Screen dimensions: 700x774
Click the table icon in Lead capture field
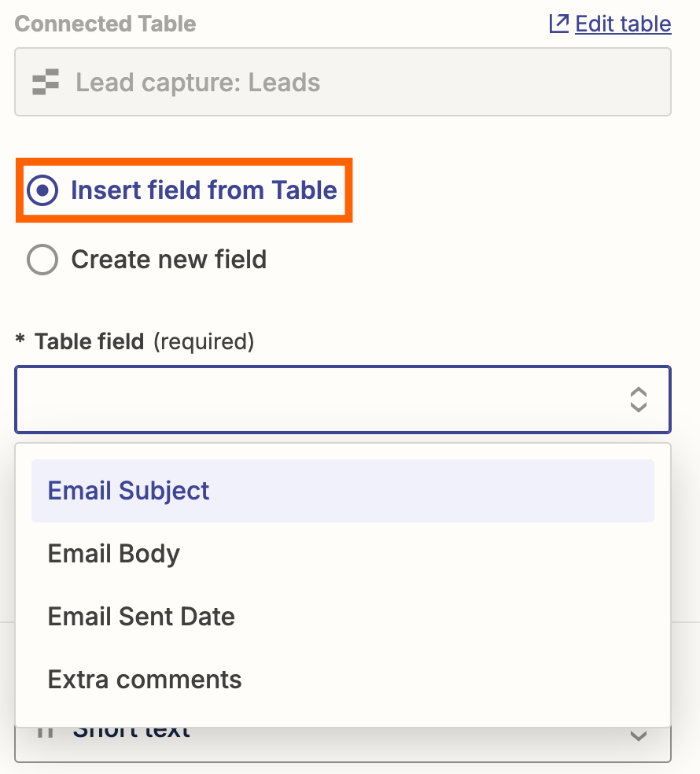46,82
